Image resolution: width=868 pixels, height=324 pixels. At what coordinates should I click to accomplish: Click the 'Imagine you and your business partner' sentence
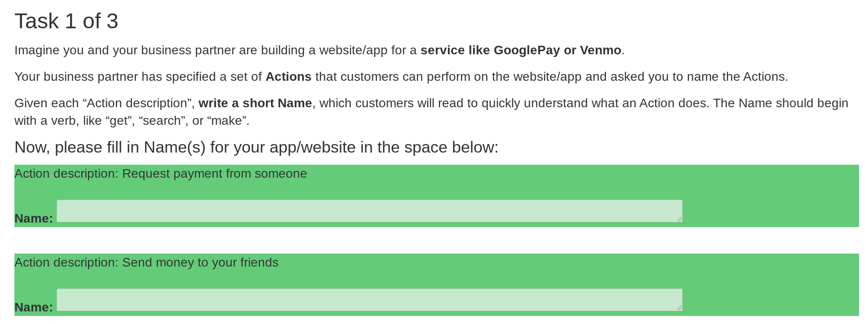[x=319, y=50]
